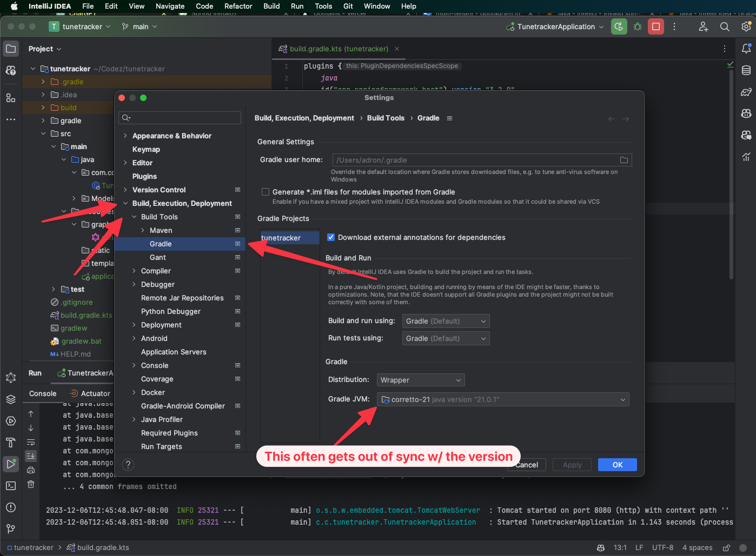Open Database tool window icon
This screenshot has width=756, height=556.
pyautogui.click(x=746, y=70)
